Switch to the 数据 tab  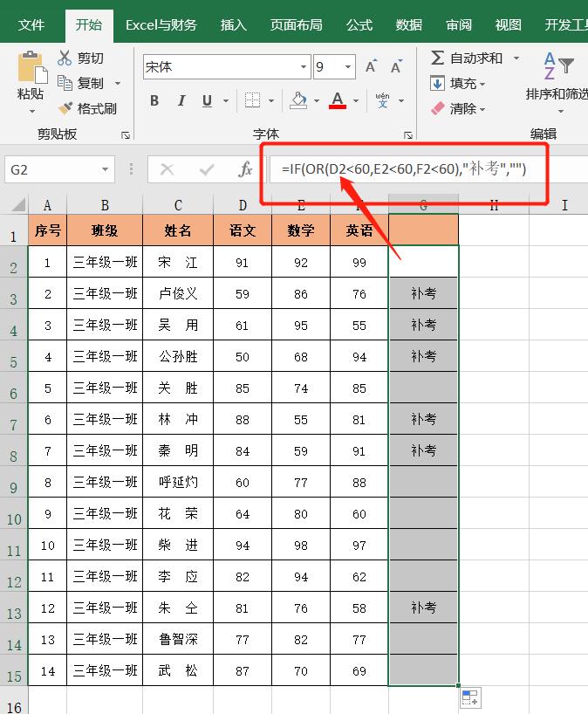(x=408, y=24)
